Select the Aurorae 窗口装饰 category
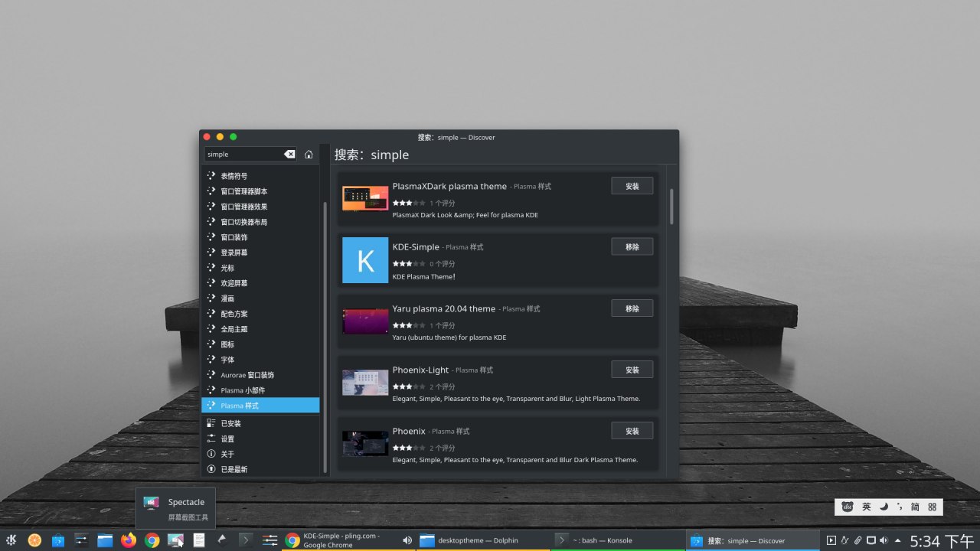 click(x=260, y=375)
